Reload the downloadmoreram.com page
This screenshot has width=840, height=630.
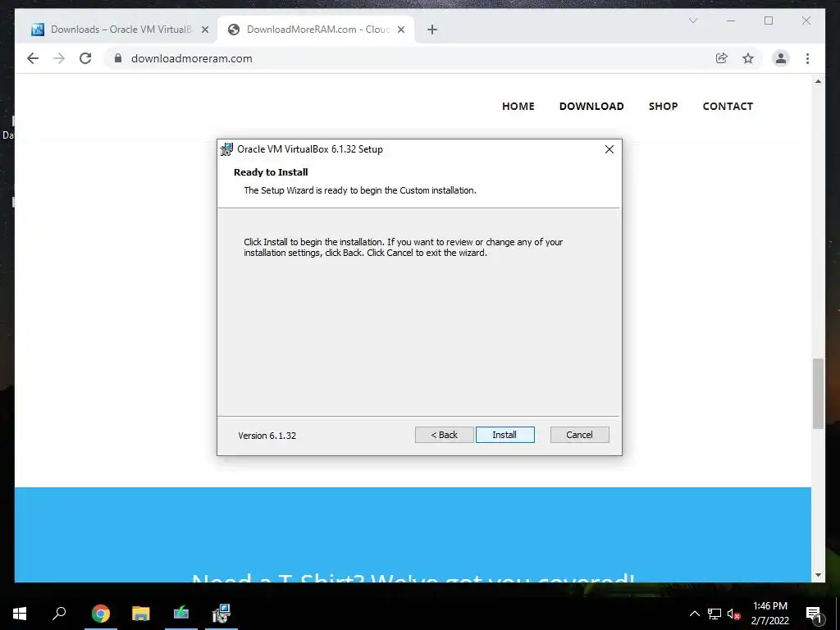[x=85, y=58]
